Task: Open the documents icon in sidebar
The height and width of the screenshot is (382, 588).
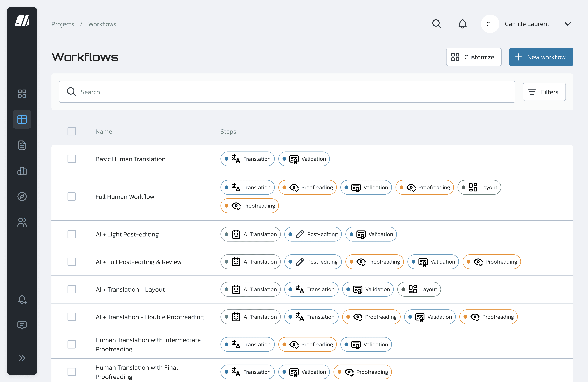Action: pyautogui.click(x=22, y=145)
